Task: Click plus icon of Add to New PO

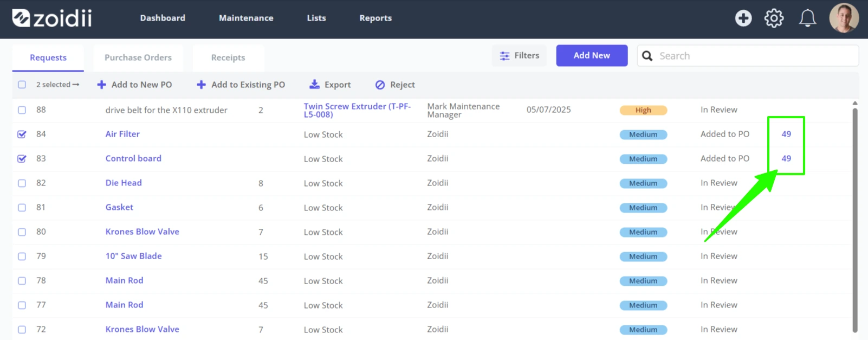Action: pyautogui.click(x=101, y=85)
